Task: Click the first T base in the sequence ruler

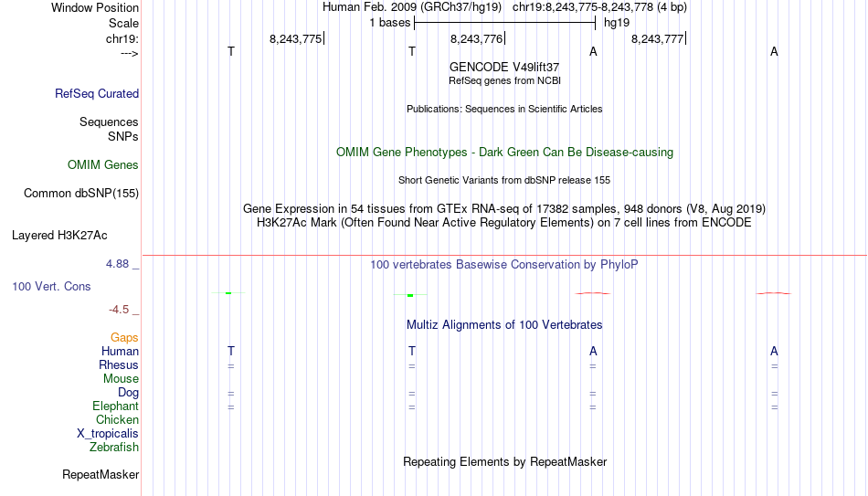Action: (x=231, y=51)
